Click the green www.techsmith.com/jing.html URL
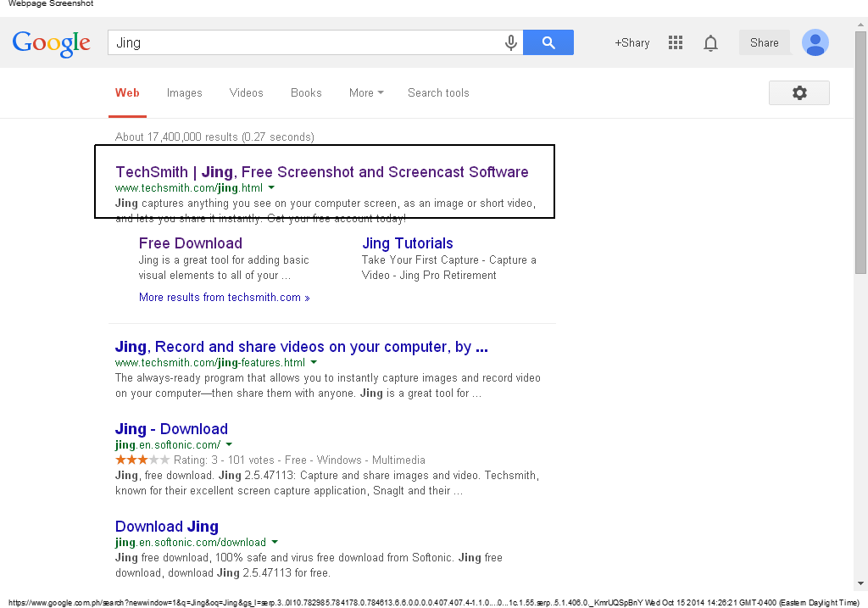868x608 pixels. pos(189,187)
